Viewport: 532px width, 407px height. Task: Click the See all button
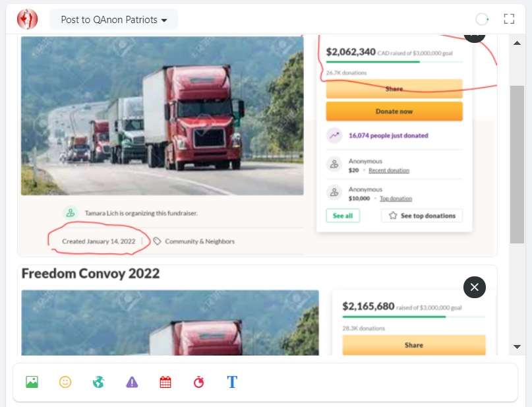pyautogui.click(x=343, y=216)
